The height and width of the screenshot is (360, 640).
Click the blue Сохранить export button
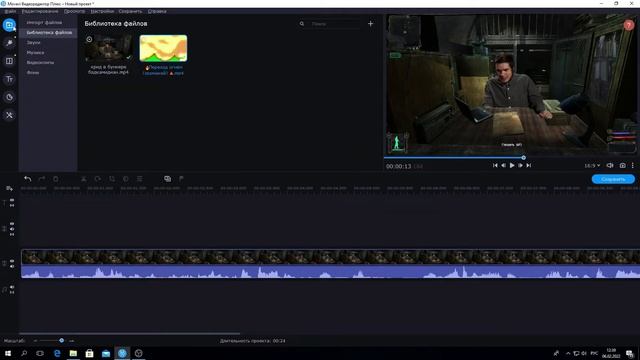click(613, 179)
